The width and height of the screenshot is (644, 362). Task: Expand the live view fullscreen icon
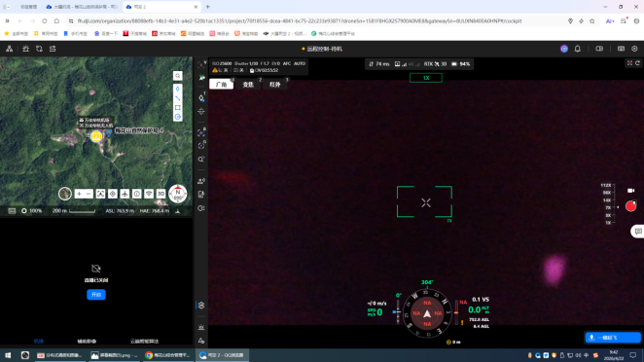pyautogui.click(x=629, y=63)
